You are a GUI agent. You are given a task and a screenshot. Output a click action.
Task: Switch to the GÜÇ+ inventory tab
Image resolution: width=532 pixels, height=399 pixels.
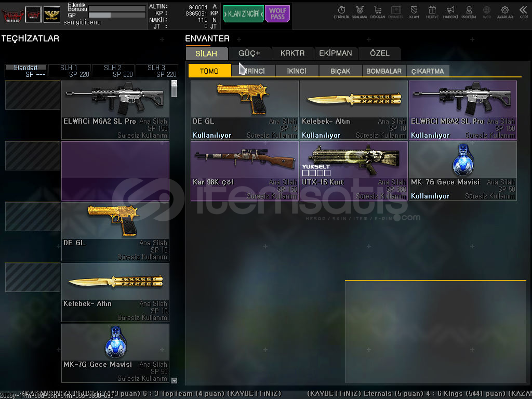click(x=249, y=54)
